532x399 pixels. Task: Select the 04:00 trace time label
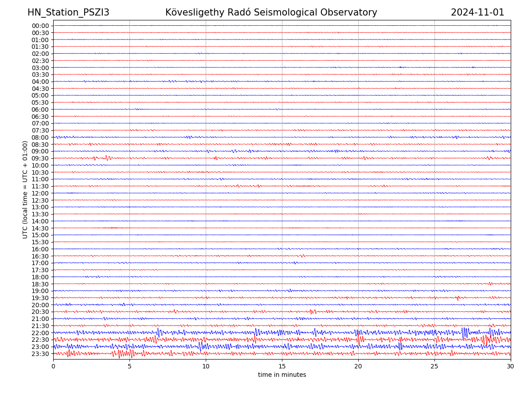pos(40,82)
